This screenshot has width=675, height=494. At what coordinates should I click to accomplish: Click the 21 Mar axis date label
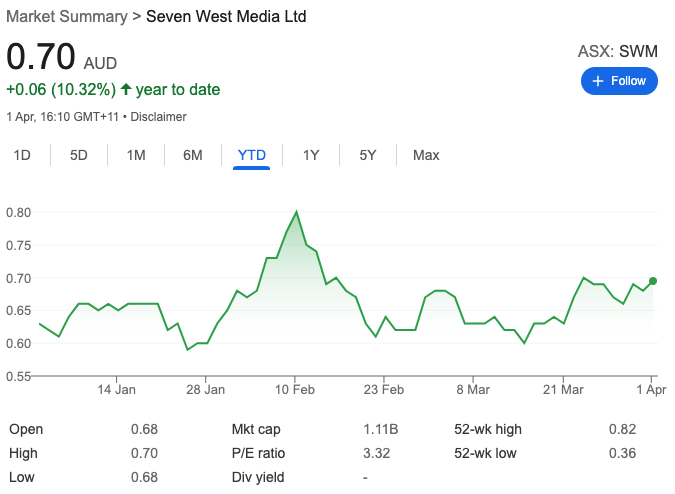pyautogui.click(x=563, y=390)
